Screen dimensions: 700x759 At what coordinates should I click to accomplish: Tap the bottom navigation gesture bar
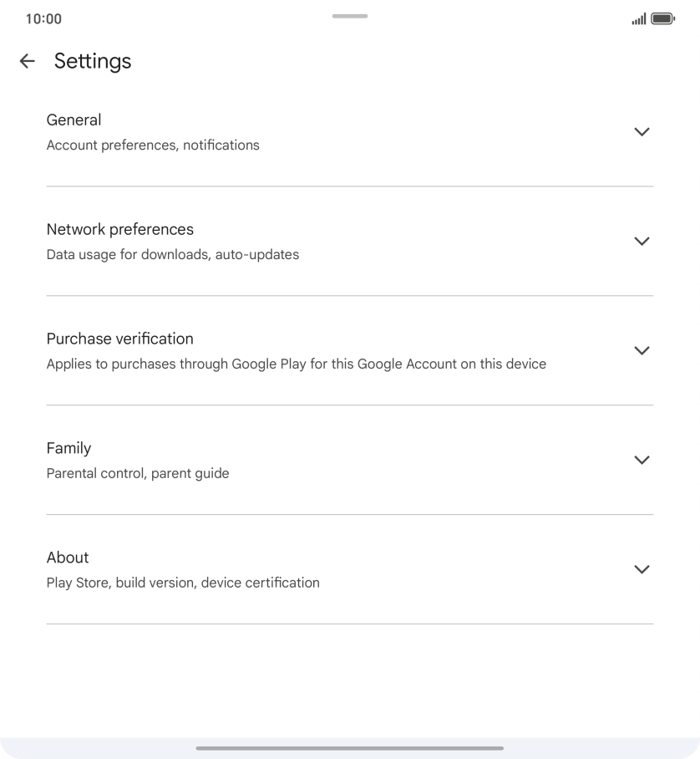click(x=350, y=748)
